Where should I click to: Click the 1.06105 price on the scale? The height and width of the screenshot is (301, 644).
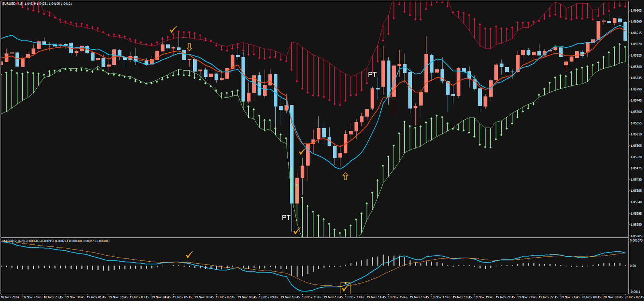click(636, 10)
